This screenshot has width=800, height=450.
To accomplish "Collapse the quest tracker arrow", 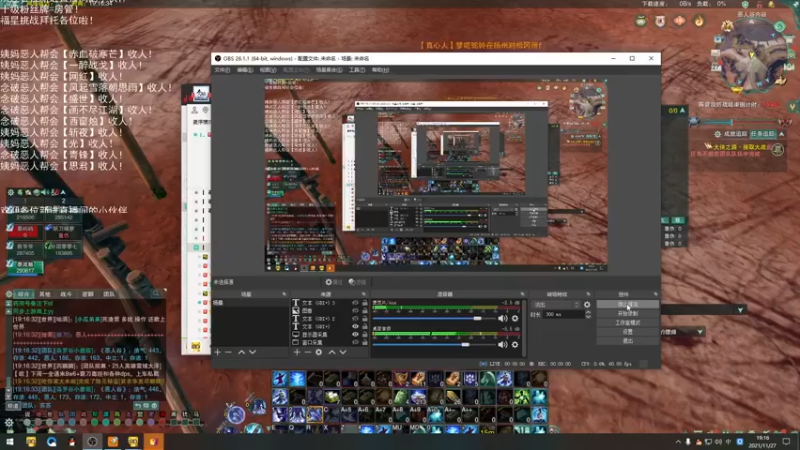I will (x=782, y=134).
